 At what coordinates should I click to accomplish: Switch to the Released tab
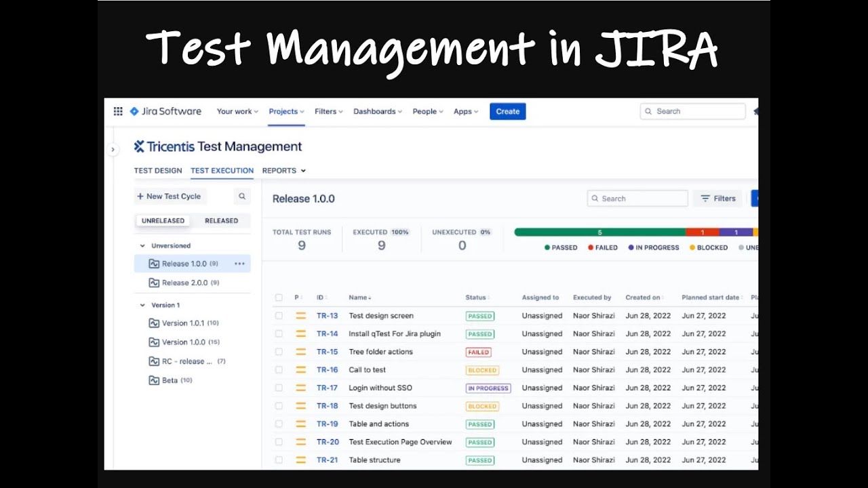coord(222,221)
